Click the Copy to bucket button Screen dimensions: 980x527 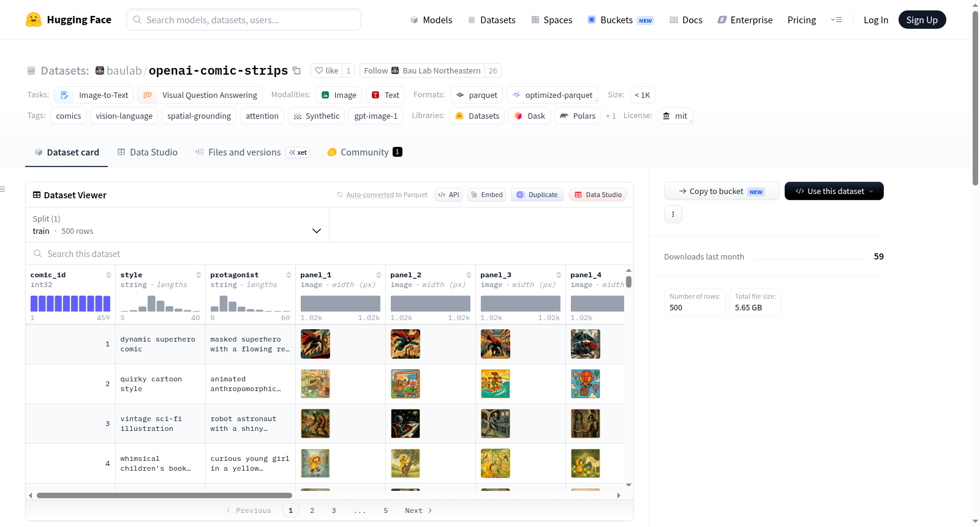(x=722, y=191)
